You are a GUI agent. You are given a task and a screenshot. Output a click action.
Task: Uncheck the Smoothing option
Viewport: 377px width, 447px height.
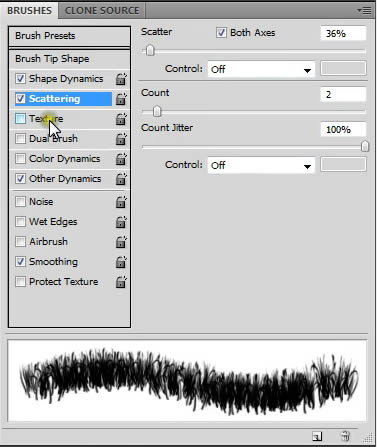click(20, 262)
